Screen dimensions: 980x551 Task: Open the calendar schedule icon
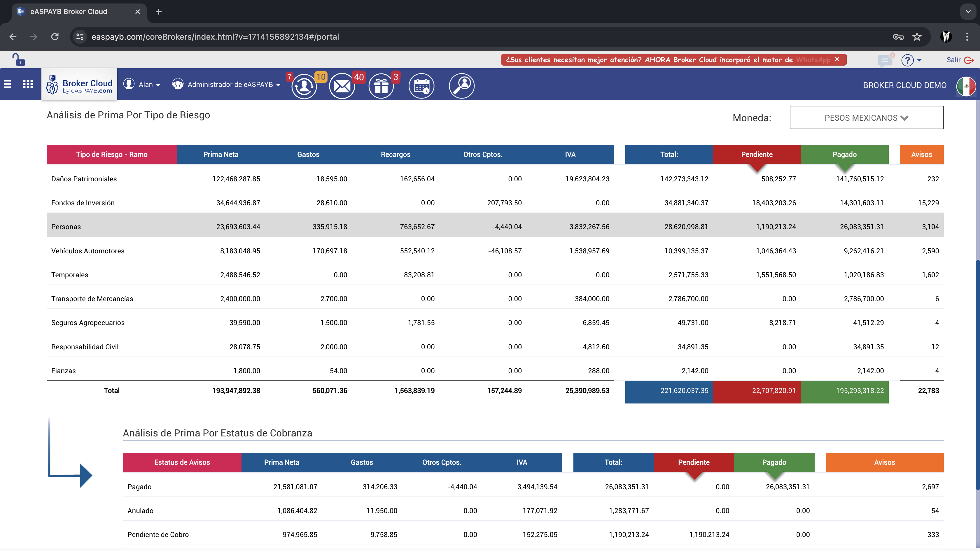coord(421,86)
